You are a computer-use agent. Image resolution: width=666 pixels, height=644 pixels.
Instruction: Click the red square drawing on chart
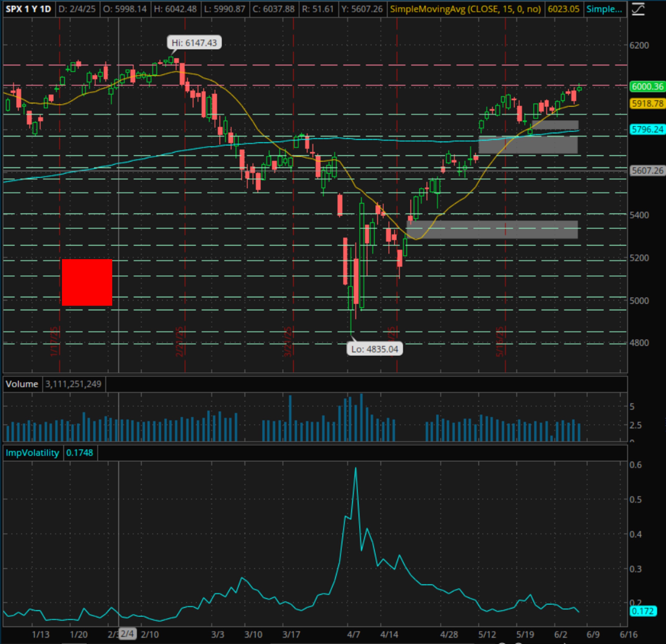87,282
